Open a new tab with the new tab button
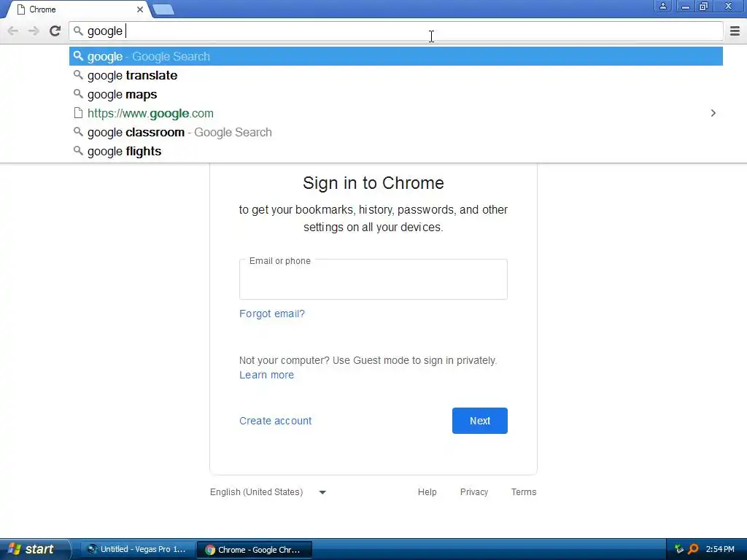This screenshot has width=747, height=560. tap(163, 9)
